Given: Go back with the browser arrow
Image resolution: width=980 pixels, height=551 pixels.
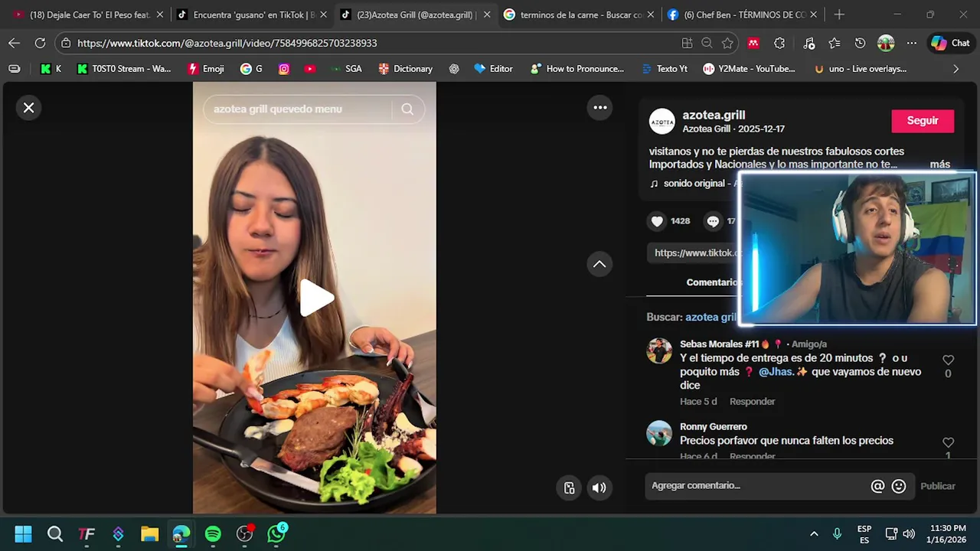Looking at the screenshot, I should (14, 43).
